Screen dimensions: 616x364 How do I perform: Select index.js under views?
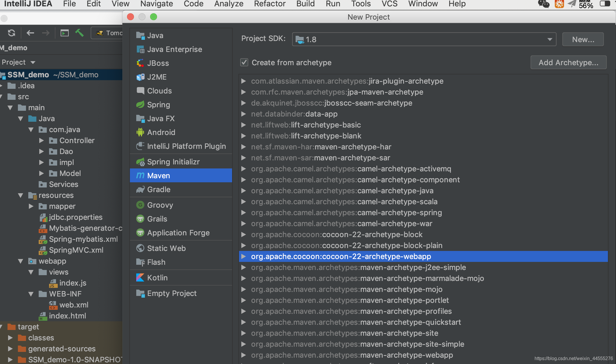pos(73,283)
